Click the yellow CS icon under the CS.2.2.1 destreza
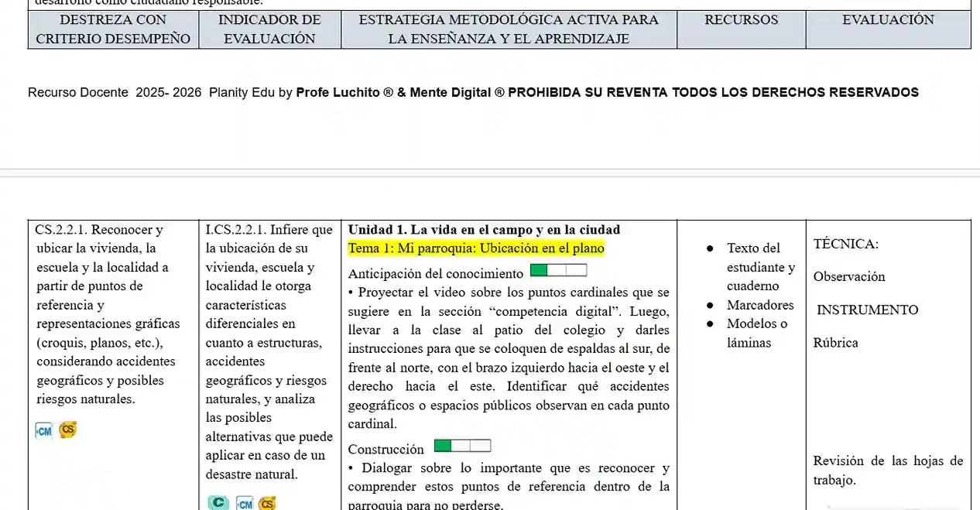 (x=68, y=430)
